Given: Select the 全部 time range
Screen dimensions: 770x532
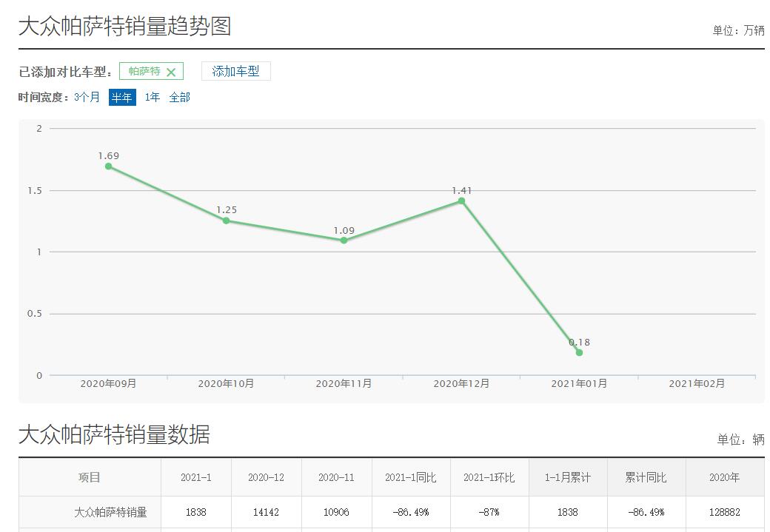Looking at the screenshot, I should (179, 97).
